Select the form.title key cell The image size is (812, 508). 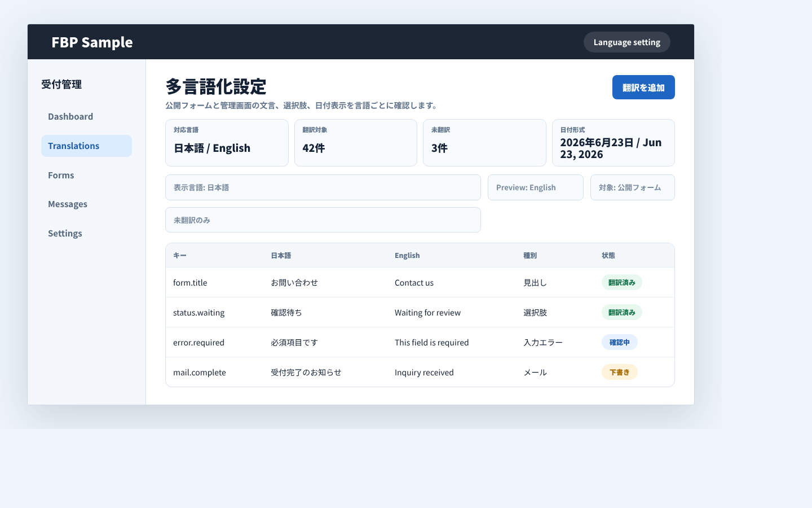coord(190,283)
